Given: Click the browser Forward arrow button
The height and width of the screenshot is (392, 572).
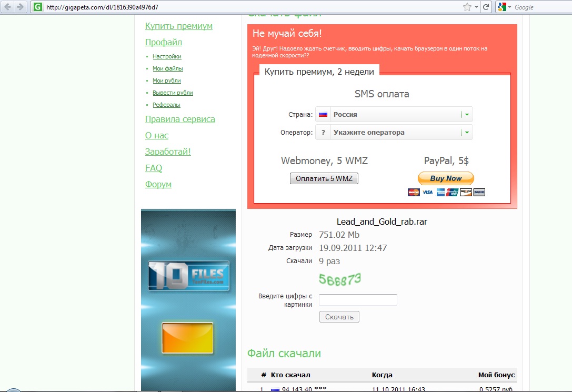Looking at the screenshot, I should [21, 7].
